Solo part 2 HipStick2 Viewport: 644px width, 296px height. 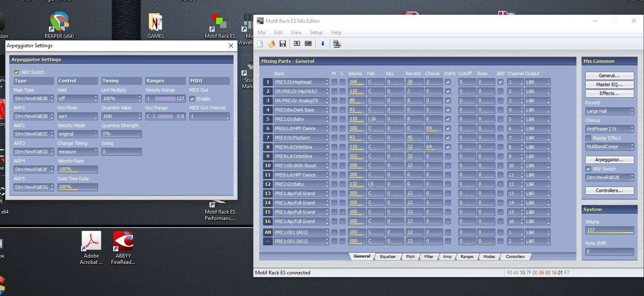coord(342,91)
